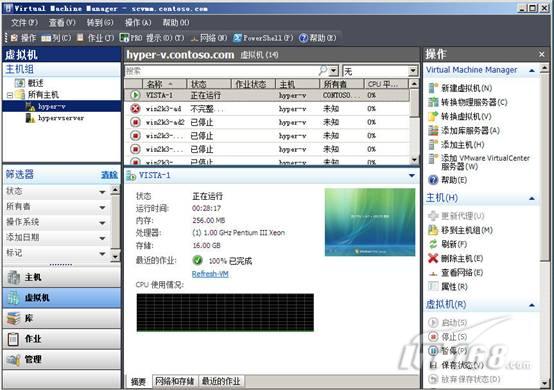The height and width of the screenshot is (390, 554).
Task: Click the 操作 toolbar icon
Action: [x=14, y=37]
